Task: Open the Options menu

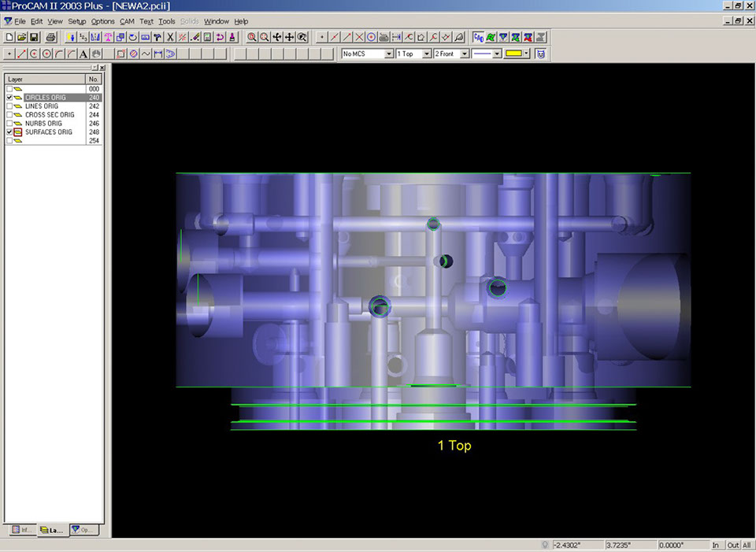Action: point(102,21)
